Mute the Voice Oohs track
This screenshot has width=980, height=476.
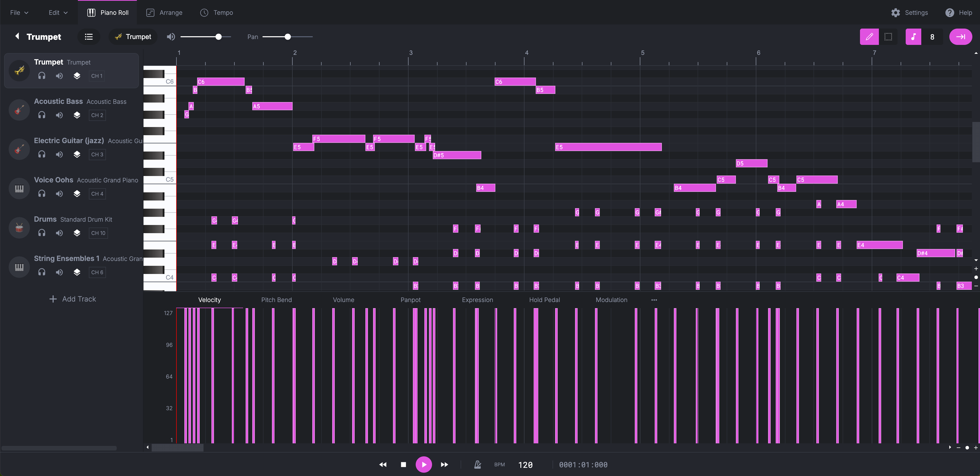[x=59, y=194]
